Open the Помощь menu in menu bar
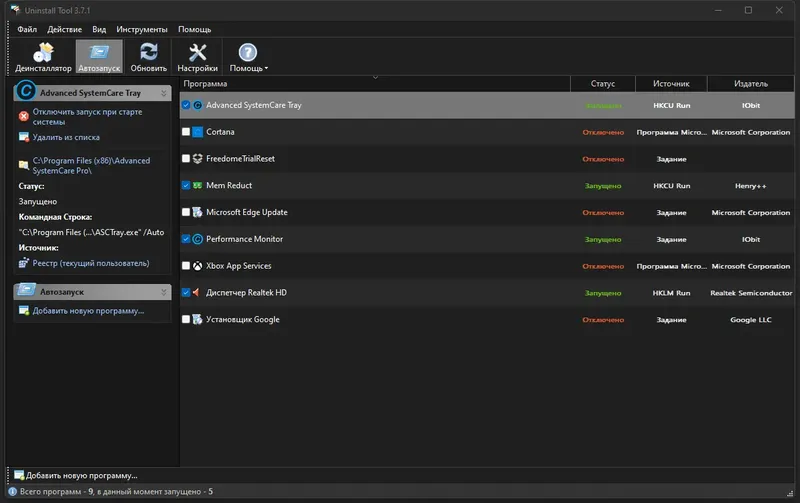The height and width of the screenshot is (503, 800). [194, 30]
